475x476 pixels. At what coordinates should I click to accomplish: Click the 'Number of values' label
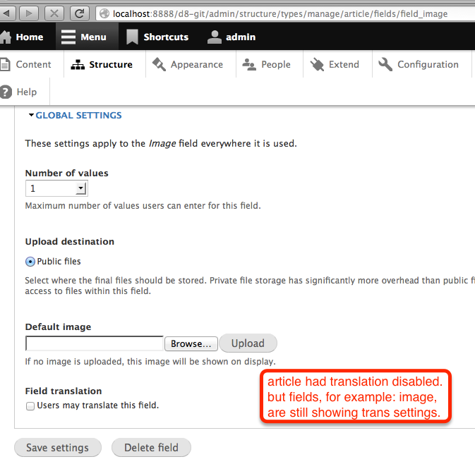pos(66,173)
